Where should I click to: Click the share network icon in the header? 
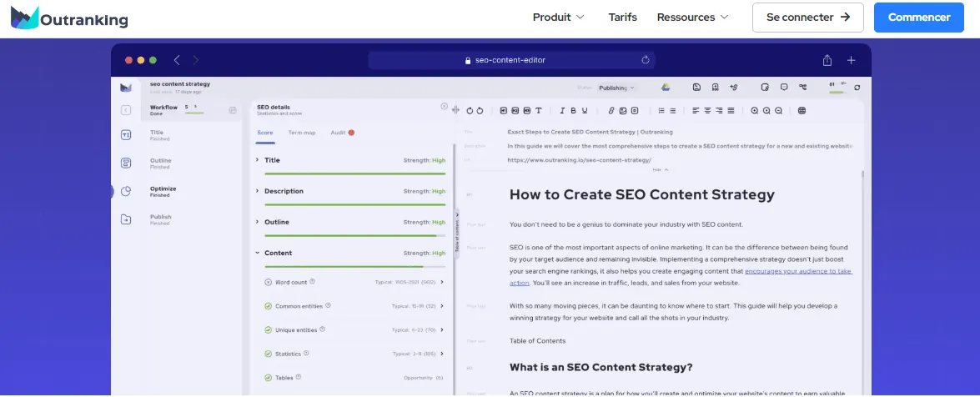802,87
